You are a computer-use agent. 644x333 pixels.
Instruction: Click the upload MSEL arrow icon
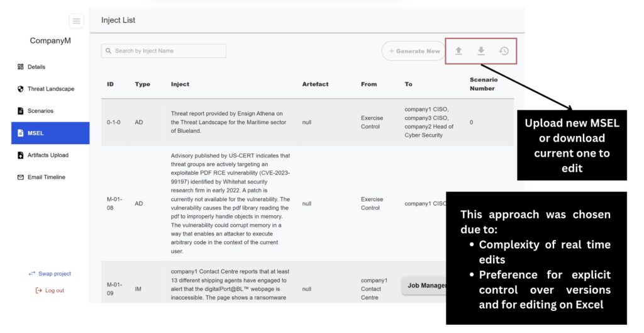(x=458, y=51)
